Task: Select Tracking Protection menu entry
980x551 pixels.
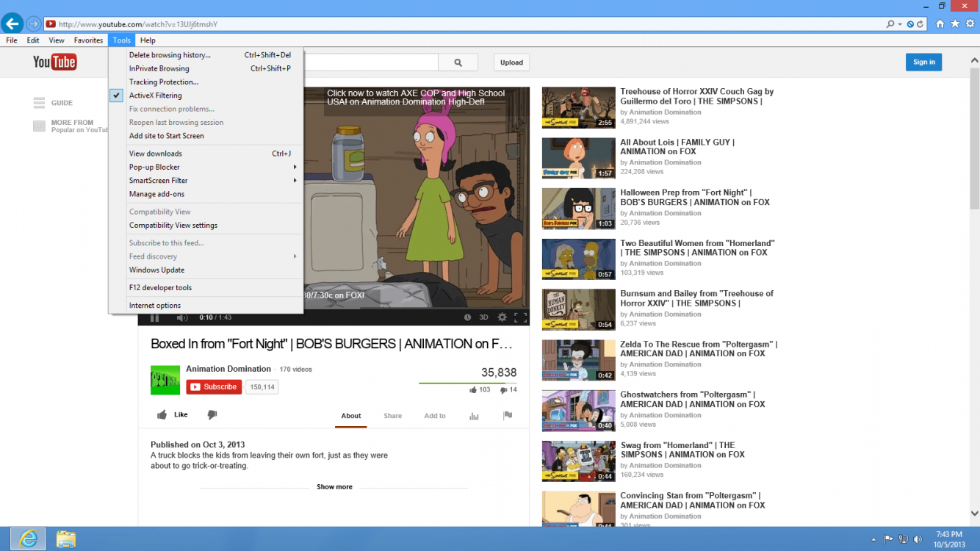Action: click(x=206, y=82)
